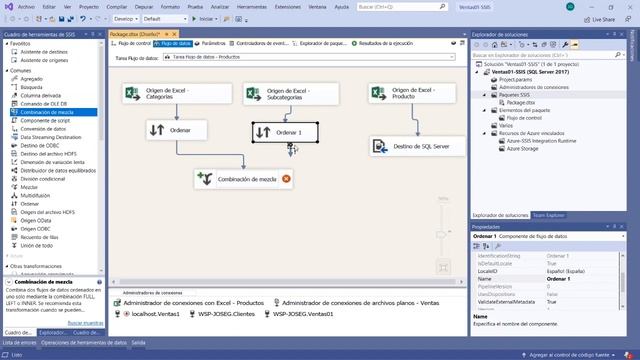Screen dimensions: 640x360
Task: Pick Recuento de filas toolbox item
Action: pyautogui.click(x=39, y=237)
